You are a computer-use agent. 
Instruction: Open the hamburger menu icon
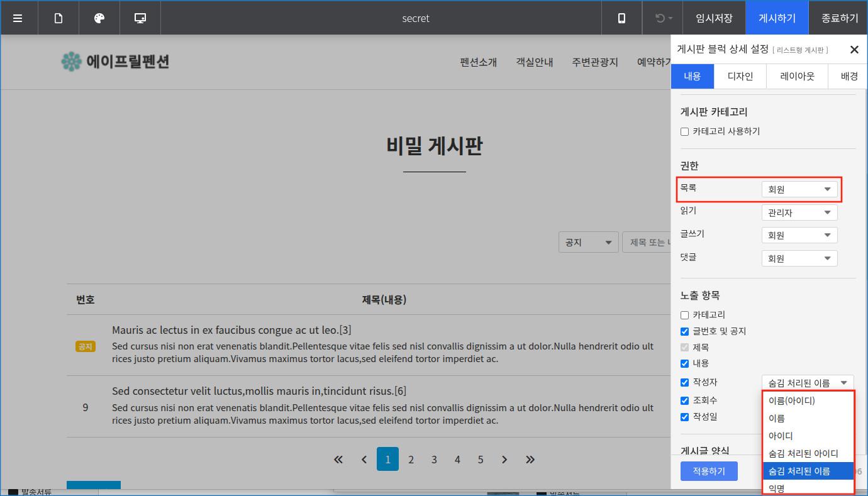point(18,18)
